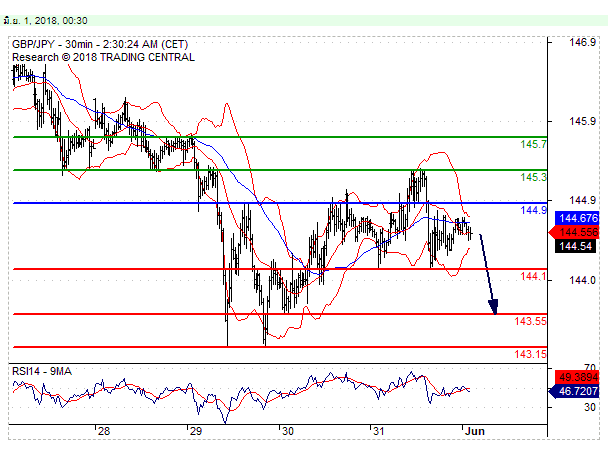
Task: Click the 'RSI14 - 9MA' indicator label
Action: [x=42, y=371]
